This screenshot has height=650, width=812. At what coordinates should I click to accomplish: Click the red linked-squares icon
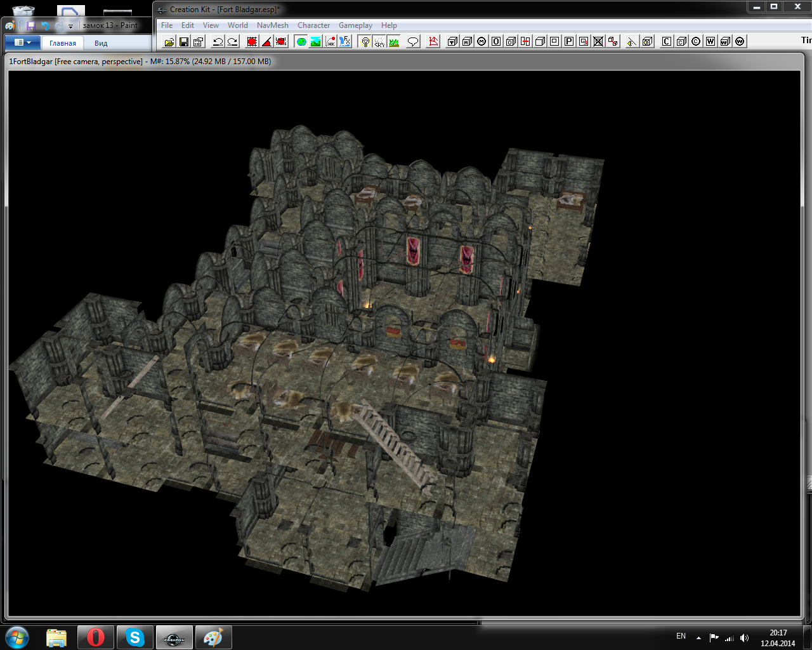613,41
